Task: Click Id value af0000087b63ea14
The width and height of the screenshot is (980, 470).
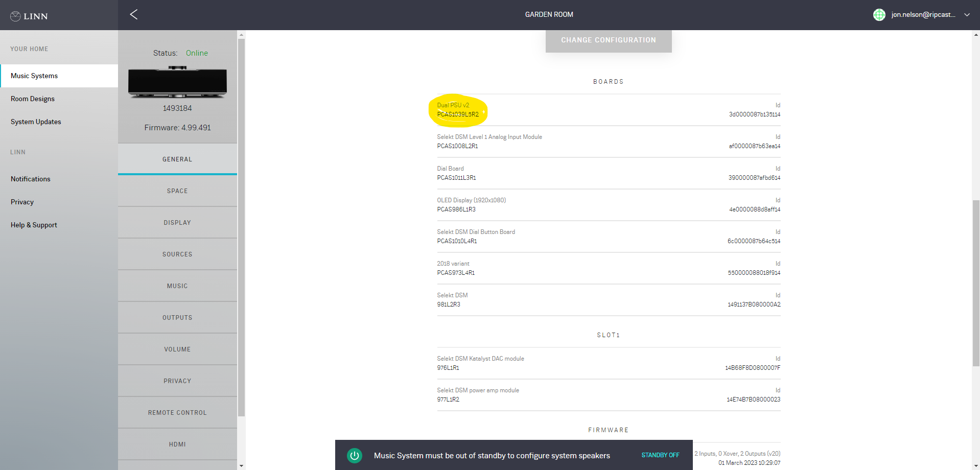Action: [x=755, y=146]
